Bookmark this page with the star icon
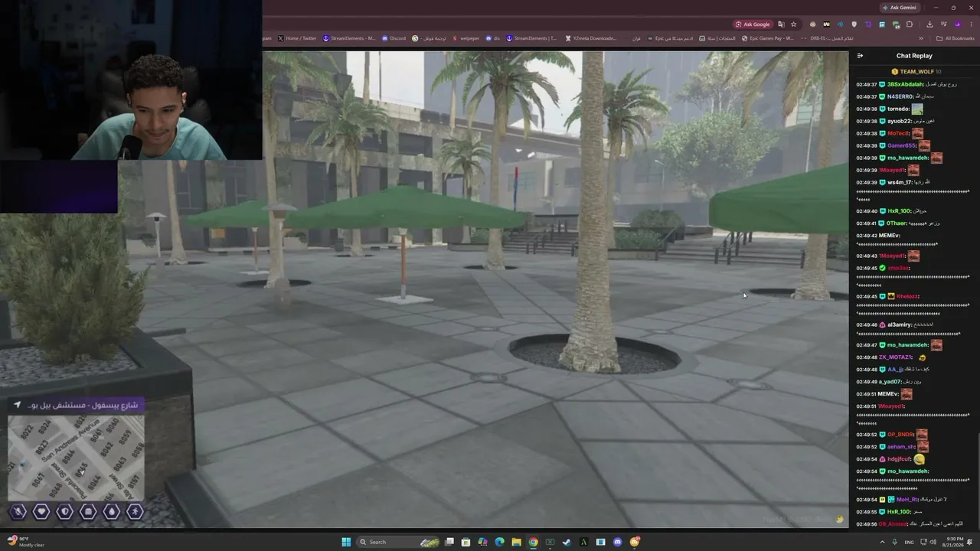The height and width of the screenshot is (551, 980). click(x=794, y=24)
